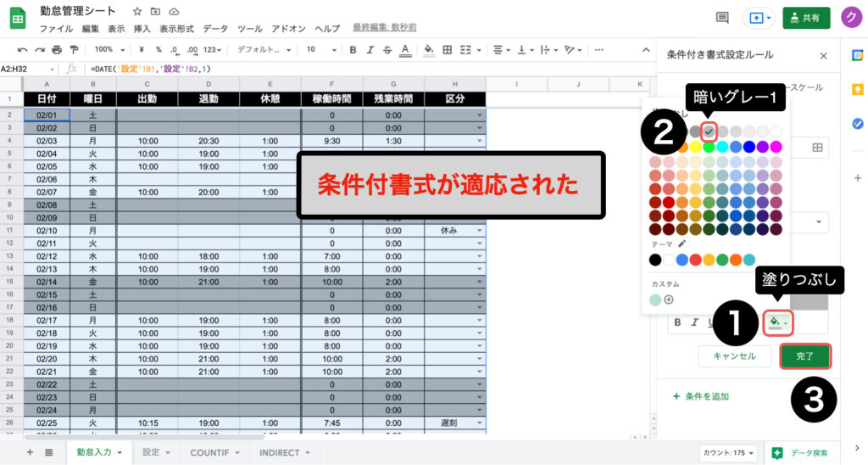Screen dimensions: 868x465
Task: Open vertical align dropdown
Action: coord(525,50)
